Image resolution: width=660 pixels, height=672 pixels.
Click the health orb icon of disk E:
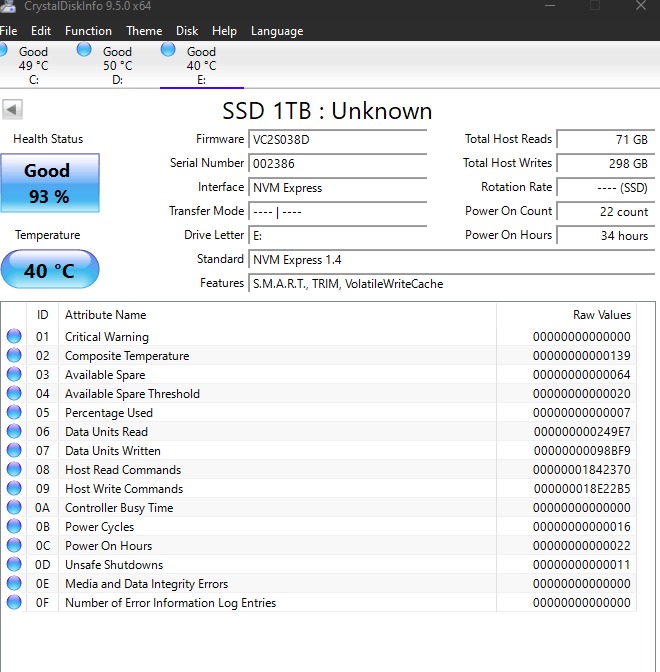click(168, 50)
